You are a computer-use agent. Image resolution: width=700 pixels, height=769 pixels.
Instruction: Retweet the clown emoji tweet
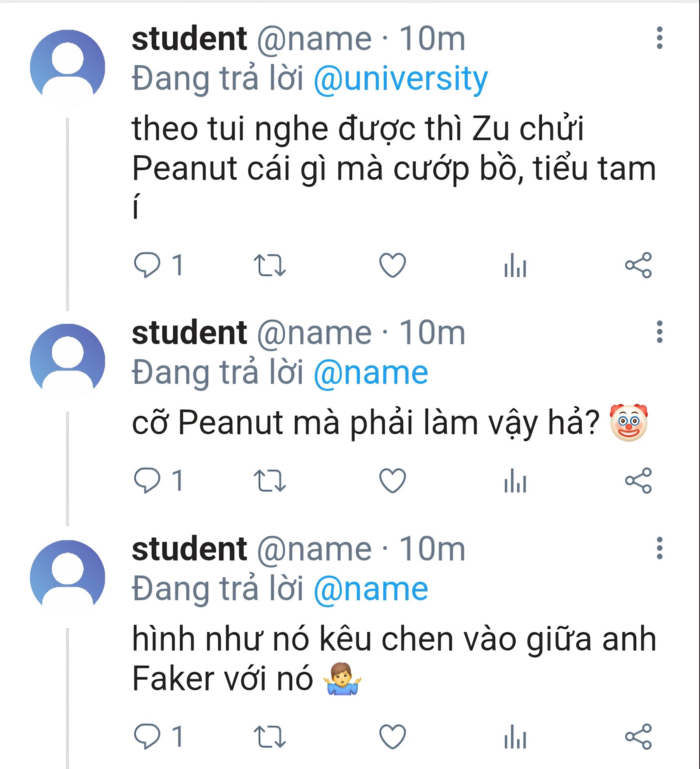pyautogui.click(x=270, y=480)
